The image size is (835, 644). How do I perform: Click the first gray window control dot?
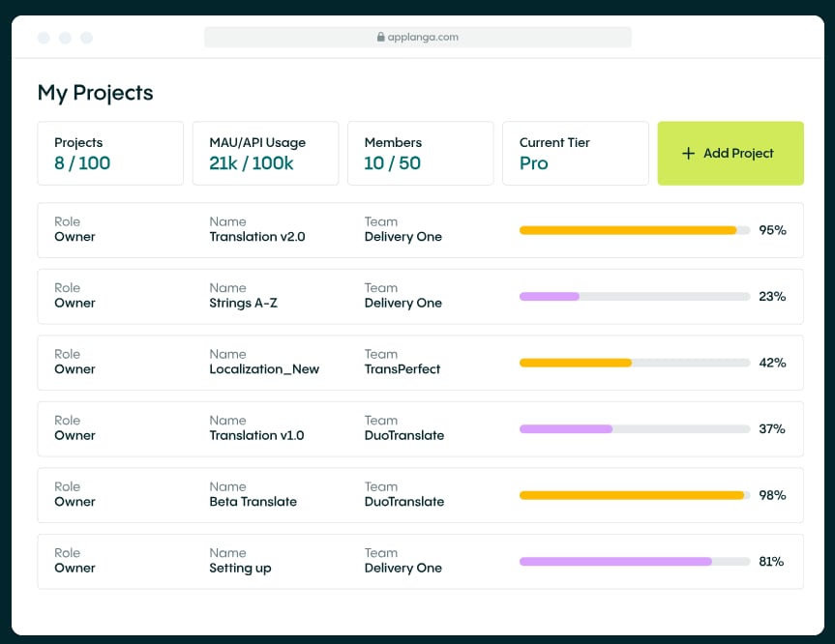pyautogui.click(x=44, y=38)
